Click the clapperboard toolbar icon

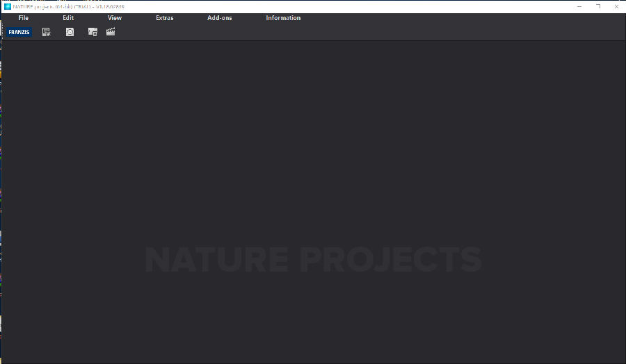111,32
